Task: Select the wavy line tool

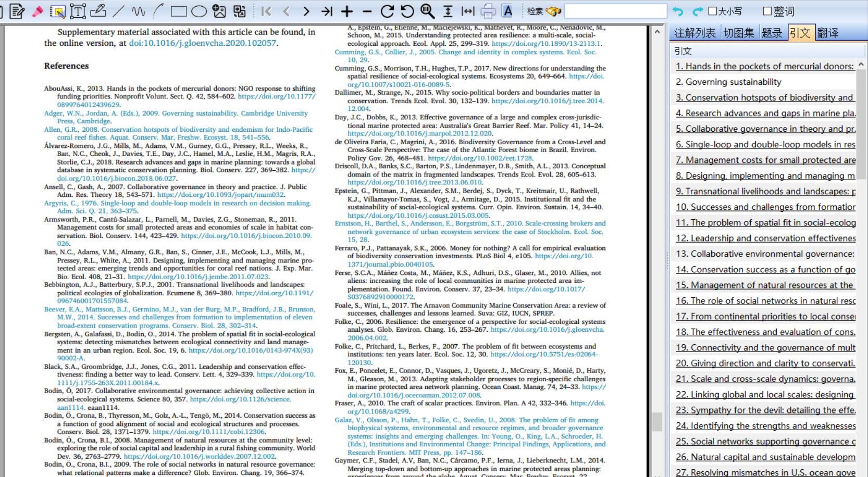Action: tap(138, 11)
